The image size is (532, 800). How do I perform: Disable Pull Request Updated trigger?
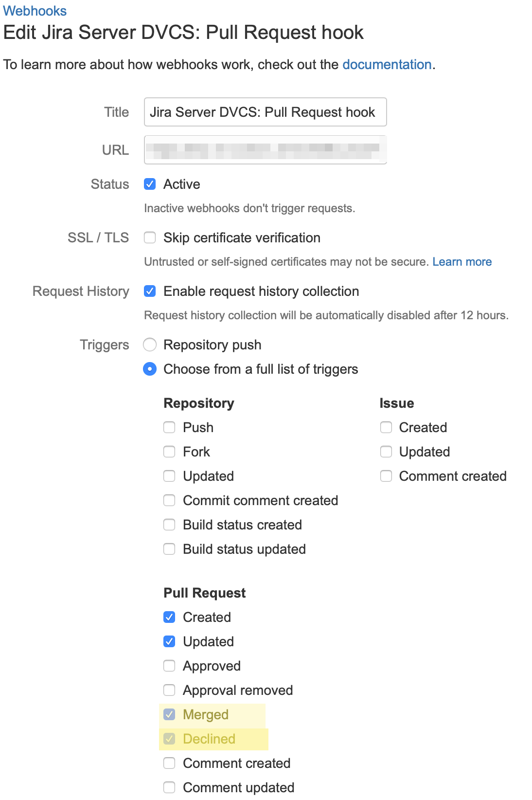[x=169, y=641]
